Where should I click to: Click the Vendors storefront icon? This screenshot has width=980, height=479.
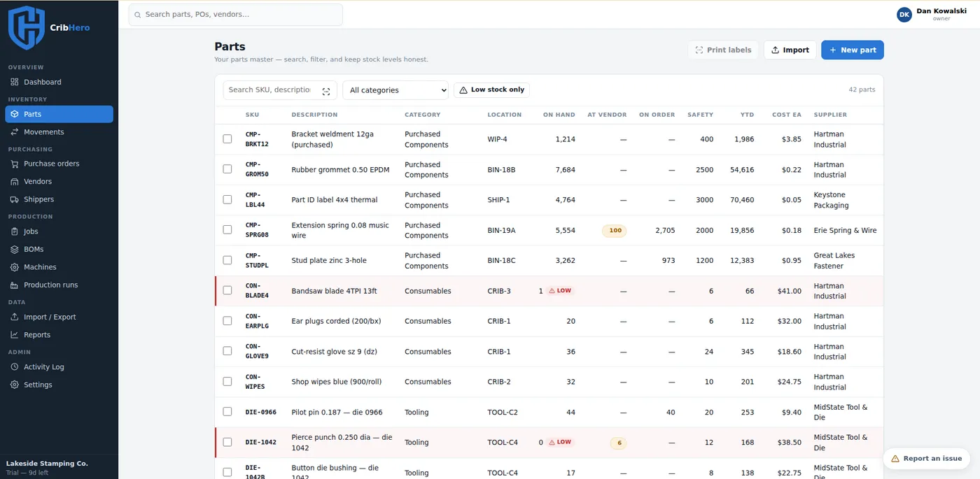pos(15,182)
